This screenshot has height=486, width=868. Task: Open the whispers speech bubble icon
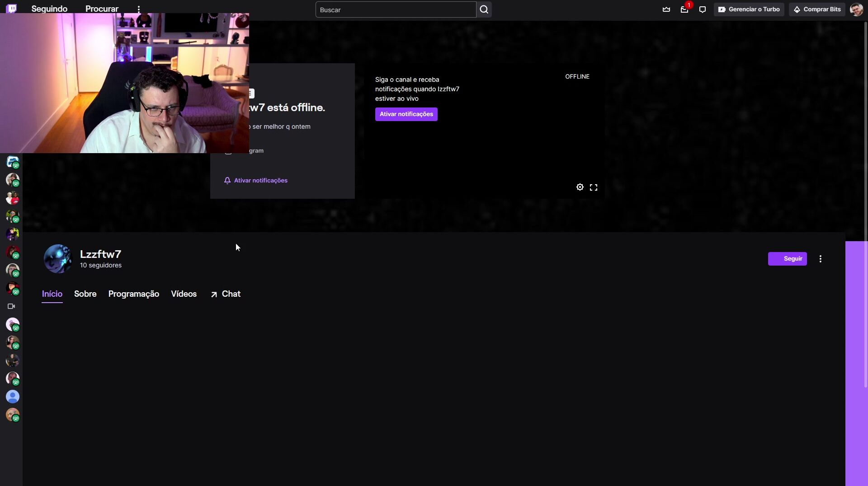tap(703, 9)
